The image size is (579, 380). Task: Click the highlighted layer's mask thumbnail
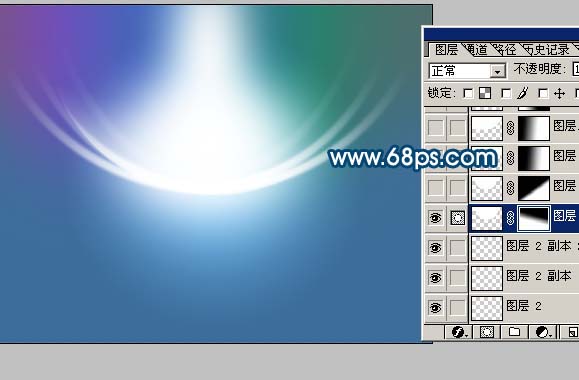coord(534,218)
